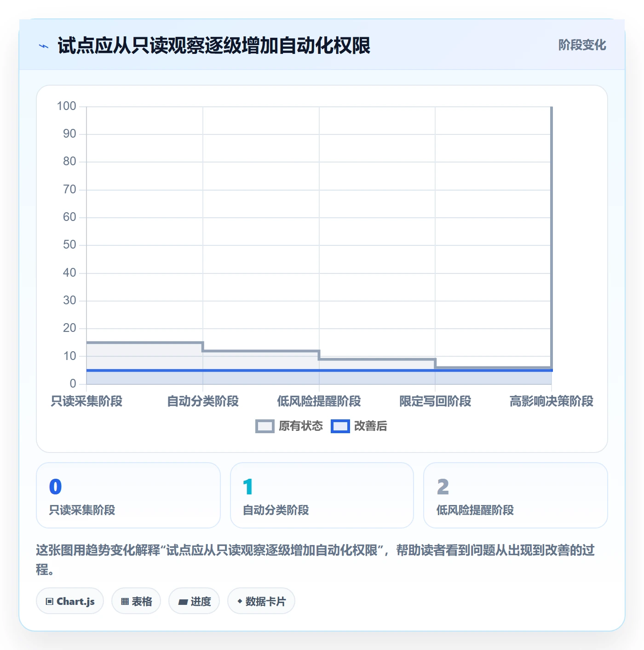
Task: Click the gray number 2 on third card
Action: point(443,487)
